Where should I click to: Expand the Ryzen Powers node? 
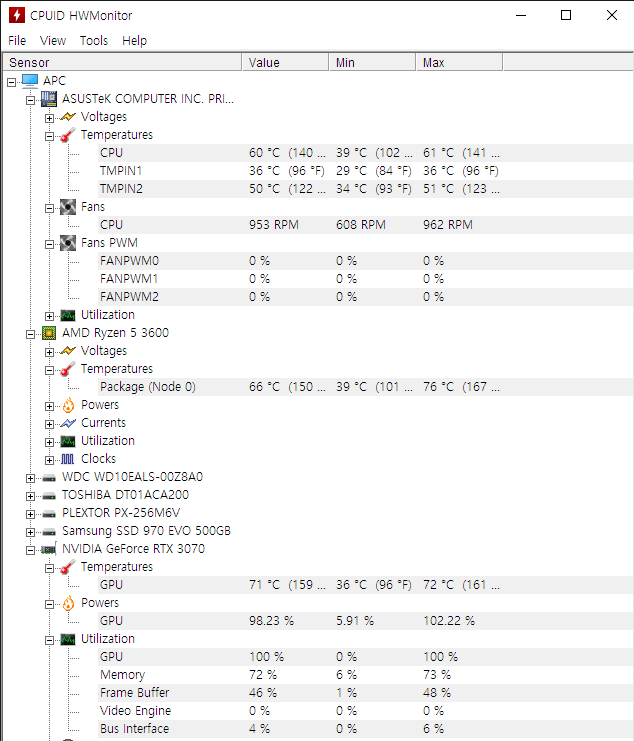49,406
